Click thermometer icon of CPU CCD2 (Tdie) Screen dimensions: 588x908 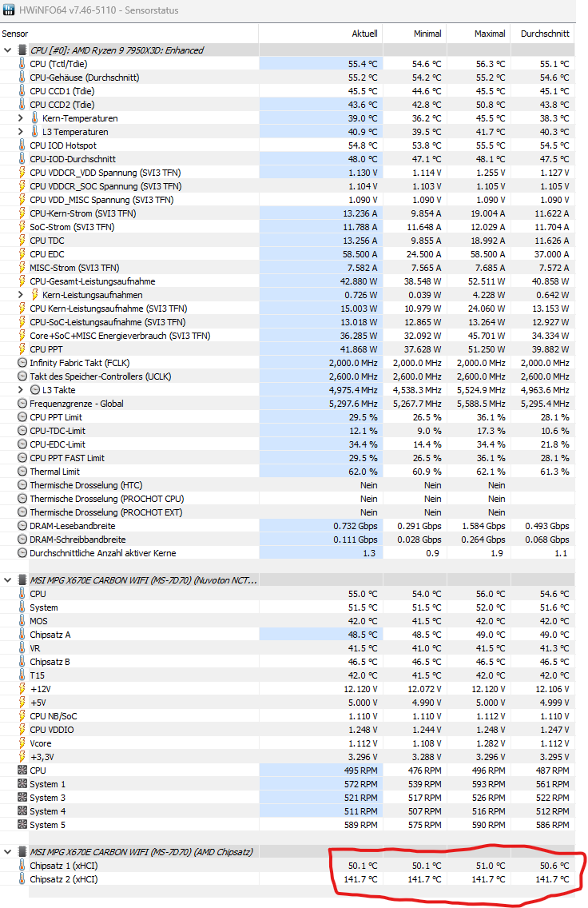(x=22, y=105)
